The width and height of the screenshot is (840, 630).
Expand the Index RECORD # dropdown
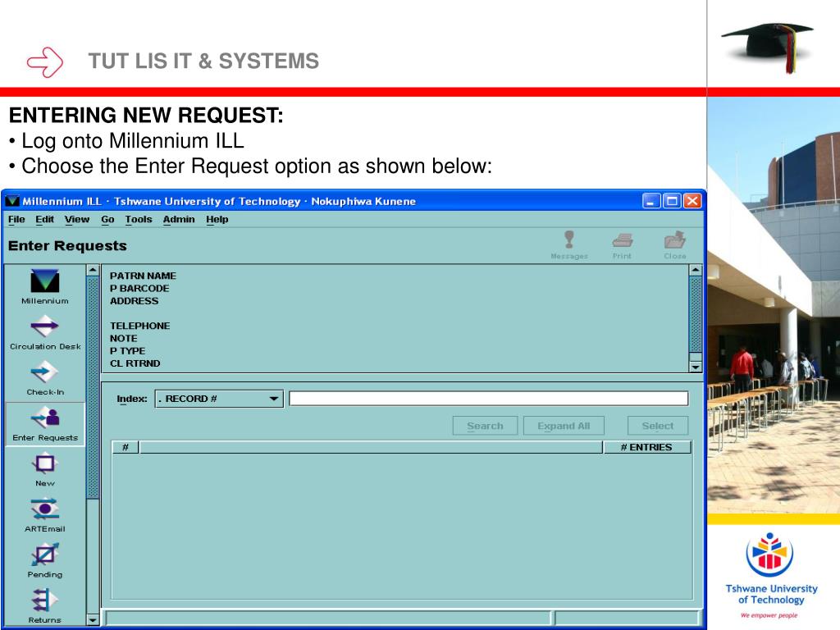point(219,399)
